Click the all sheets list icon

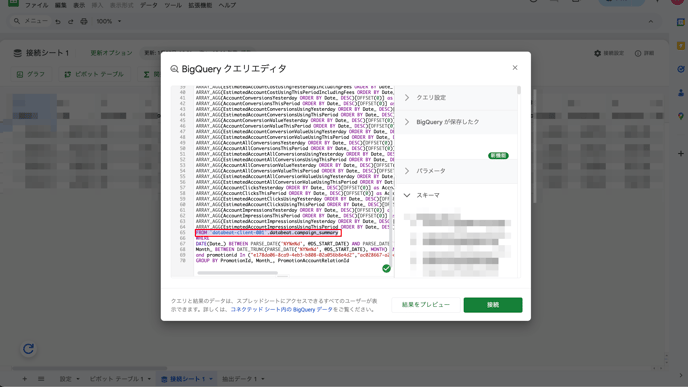41,379
